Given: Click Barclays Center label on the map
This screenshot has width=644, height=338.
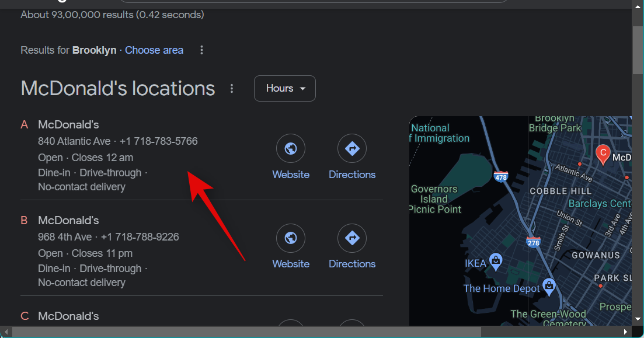Looking at the screenshot, I should (x=600, y=204).
